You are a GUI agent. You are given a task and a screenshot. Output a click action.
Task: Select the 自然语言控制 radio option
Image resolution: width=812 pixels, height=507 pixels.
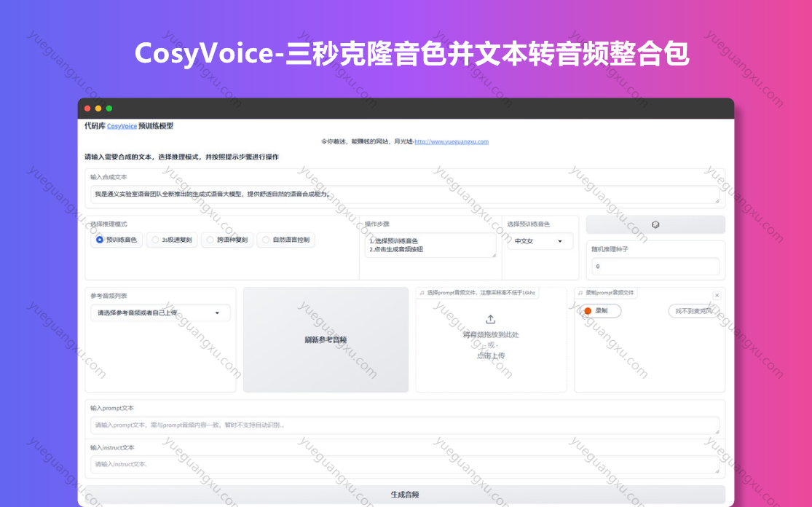[x=286, y=240]
